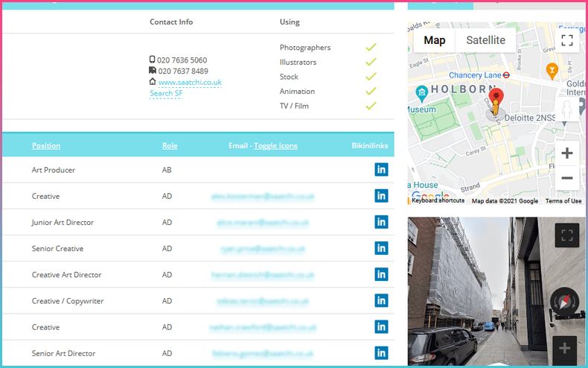Toggle email icons in the header
Image resolution: width=588 pixels, height=368 pixels.
pos(275,146)
